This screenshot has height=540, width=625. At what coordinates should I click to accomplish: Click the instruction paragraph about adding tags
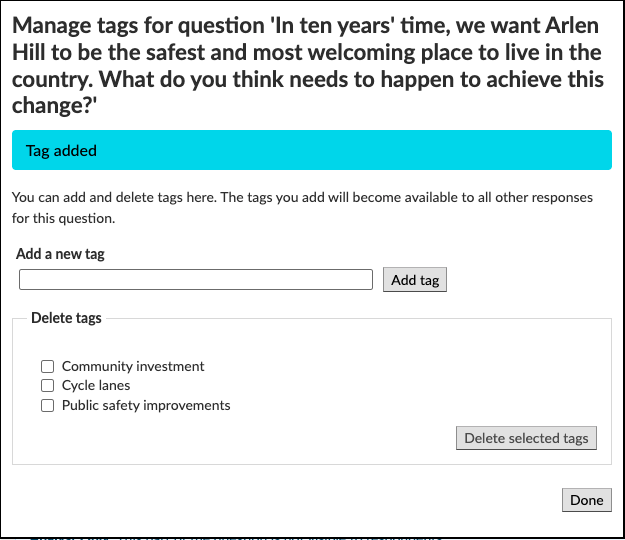click(x=302, y=208)
